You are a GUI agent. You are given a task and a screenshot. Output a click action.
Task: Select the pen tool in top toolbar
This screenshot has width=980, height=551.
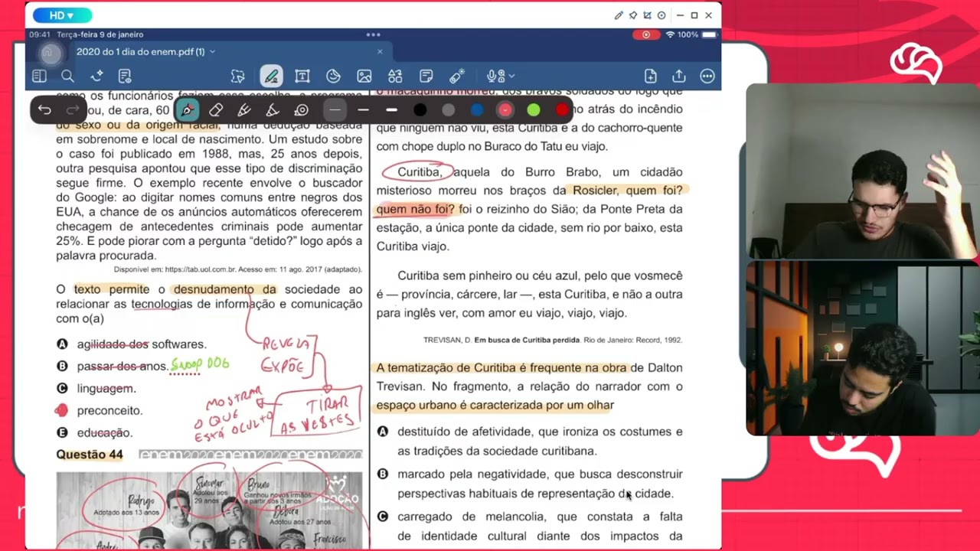[x=271, y=76]
